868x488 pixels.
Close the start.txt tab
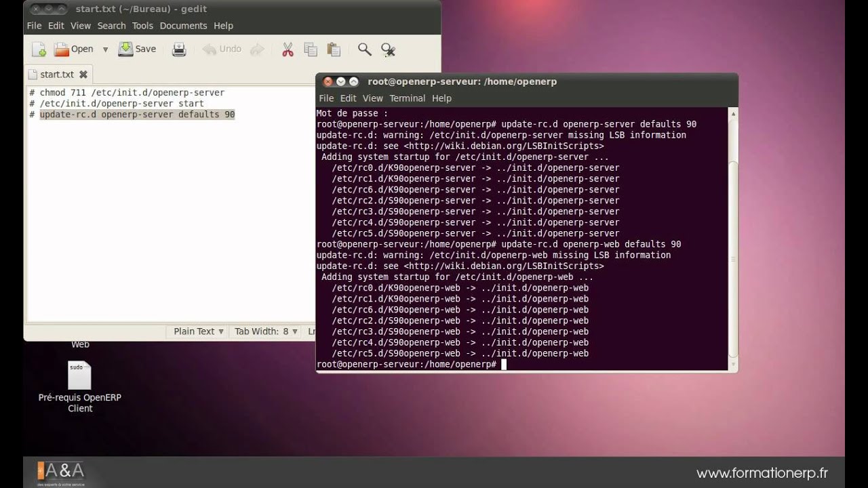[83, 75]
